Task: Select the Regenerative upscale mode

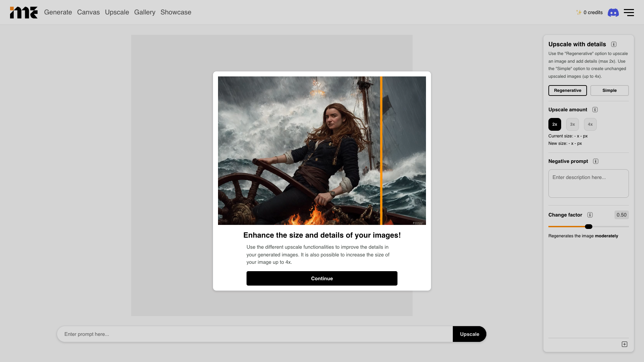Action: click(568, 90)
